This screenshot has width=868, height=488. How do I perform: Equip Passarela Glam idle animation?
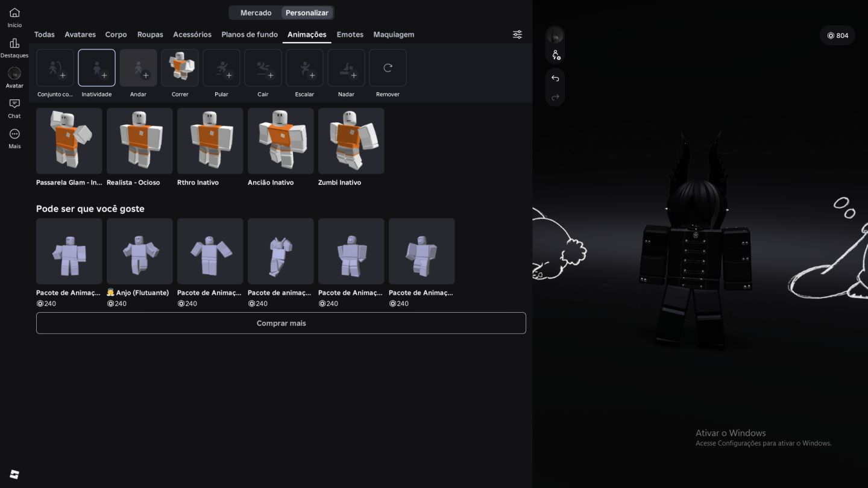point(69,141)
